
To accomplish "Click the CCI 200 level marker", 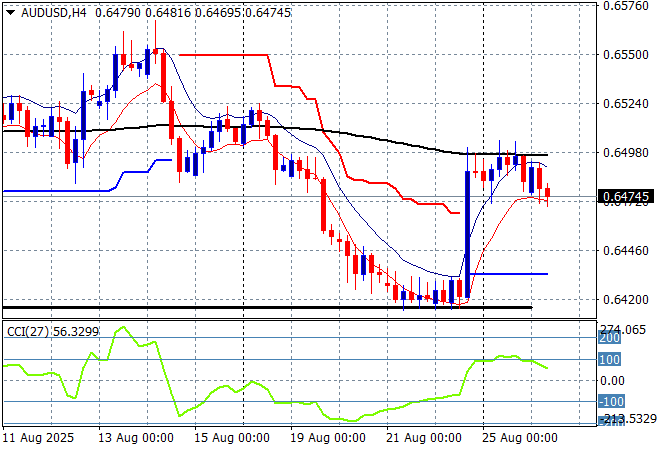I will (610, 339).
